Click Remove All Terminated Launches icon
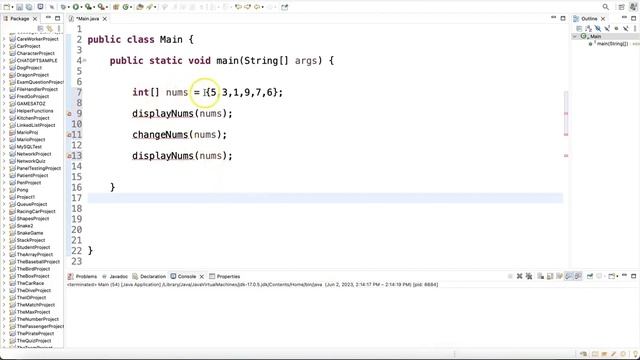The width and height of the screenshot is (640, 360). (x=529, y=276)
